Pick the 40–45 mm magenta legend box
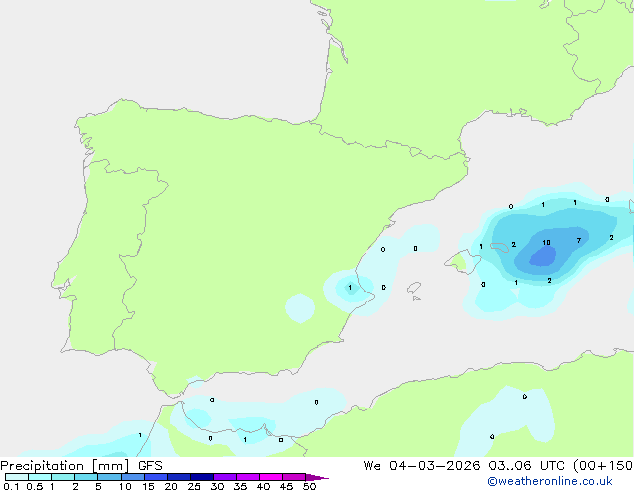The width and height of the screenshot is (634, 490). tap(271, 477)
